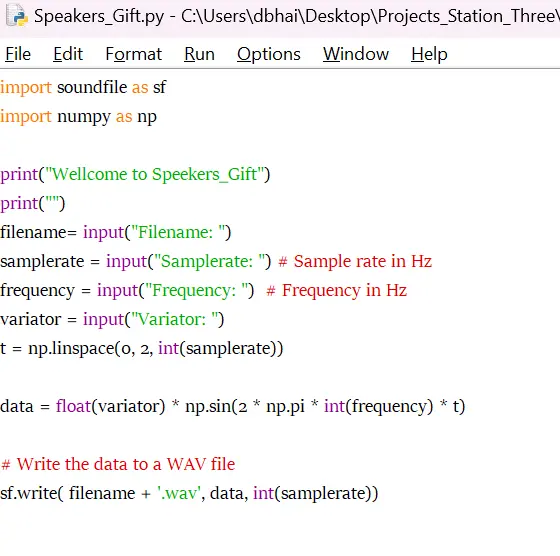Click the '# Sample rate in Hz' comment
The image size is (560, 556).
point(355,261)
